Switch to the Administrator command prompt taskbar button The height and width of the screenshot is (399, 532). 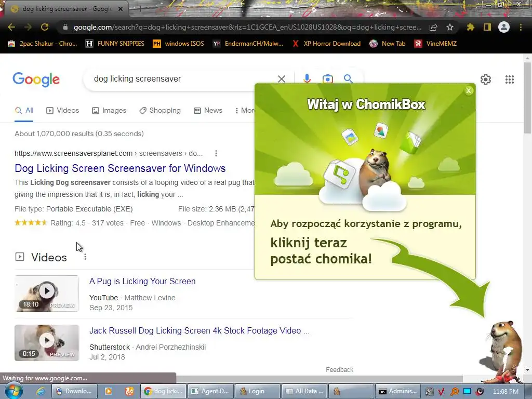[397, 391]
